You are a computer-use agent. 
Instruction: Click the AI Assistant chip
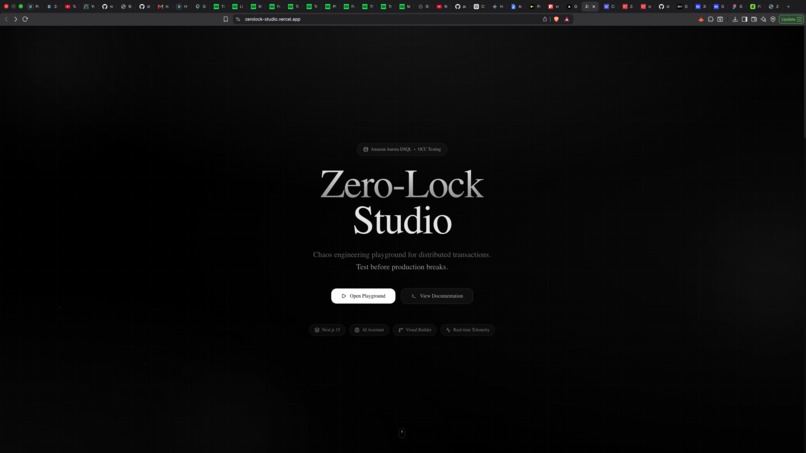[x=369, y=330]
